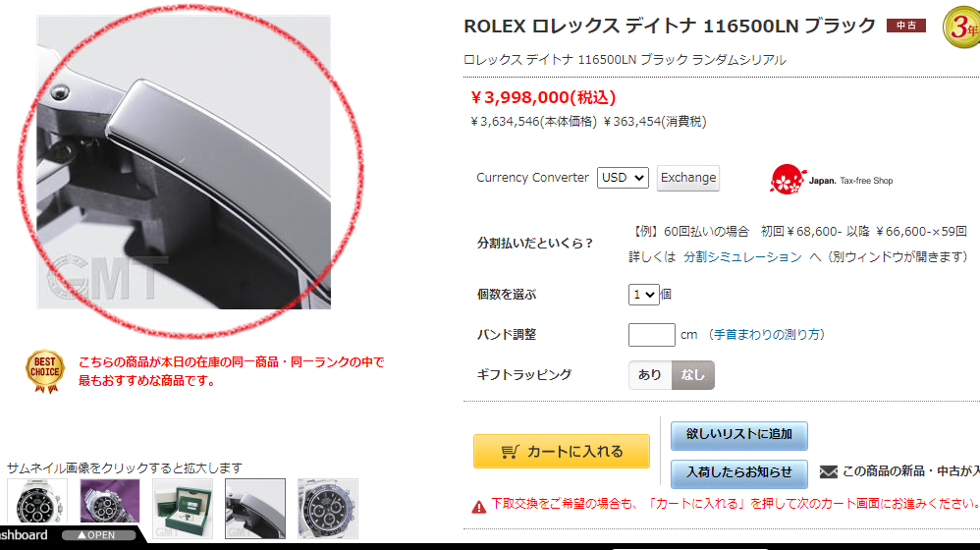Click the Japan Tax-free Shop sakura logo

click(x=787, y=180)
